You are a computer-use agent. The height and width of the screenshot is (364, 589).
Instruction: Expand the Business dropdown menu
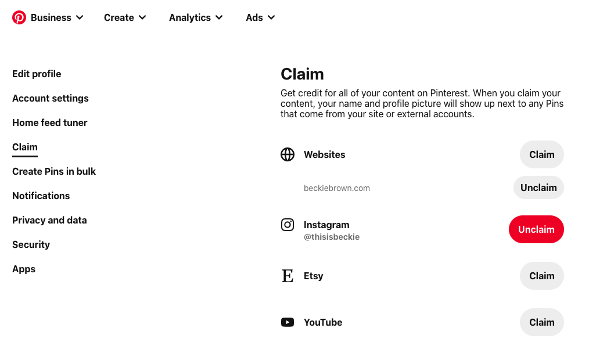point(57,17)
